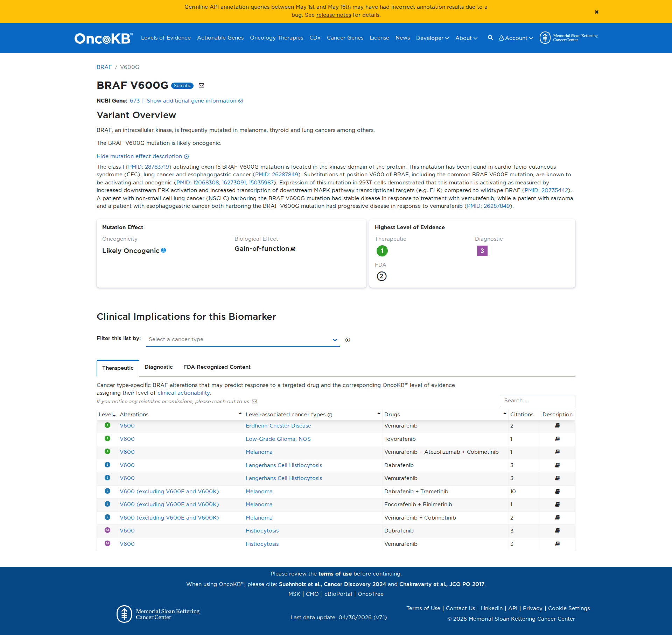
Task: Go to Actionable Genes page
Action: (x=220, y=38)
